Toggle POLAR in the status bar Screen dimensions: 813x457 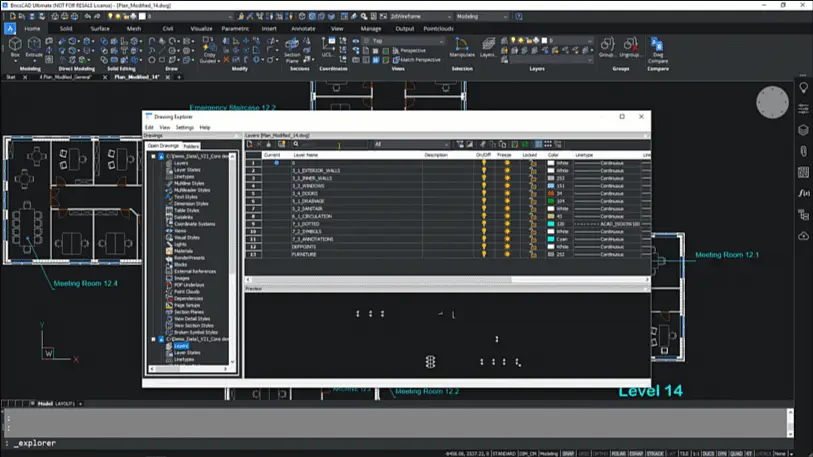[618, 453]
